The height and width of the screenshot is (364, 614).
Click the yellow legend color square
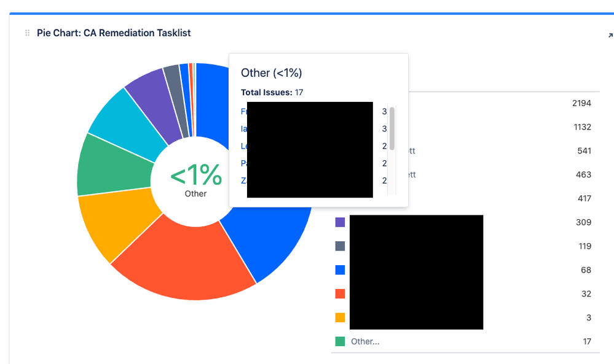click(339, 317)
